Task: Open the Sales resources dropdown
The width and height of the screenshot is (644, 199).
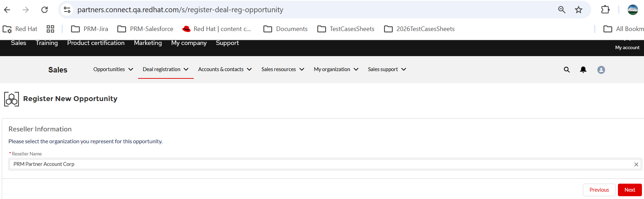Action: click(x=283, y=69)
